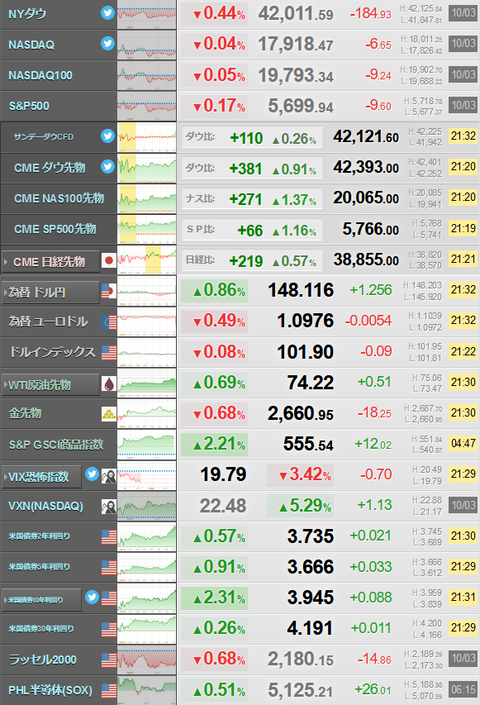Click the CME 日経先物 price 38,855.00
Image resolution: width=480 pixels, height=705 pixels.
[366, 259]
